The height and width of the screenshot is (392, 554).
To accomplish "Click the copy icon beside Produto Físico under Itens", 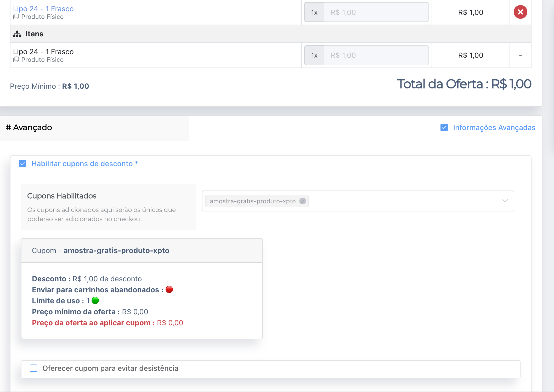I will (x=16, y=60).
